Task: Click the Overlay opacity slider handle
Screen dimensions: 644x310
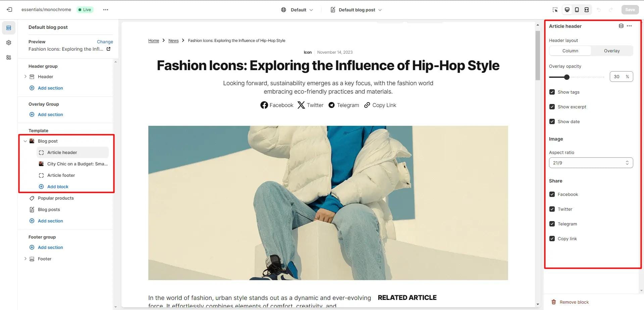Action: tap(567, 77)
